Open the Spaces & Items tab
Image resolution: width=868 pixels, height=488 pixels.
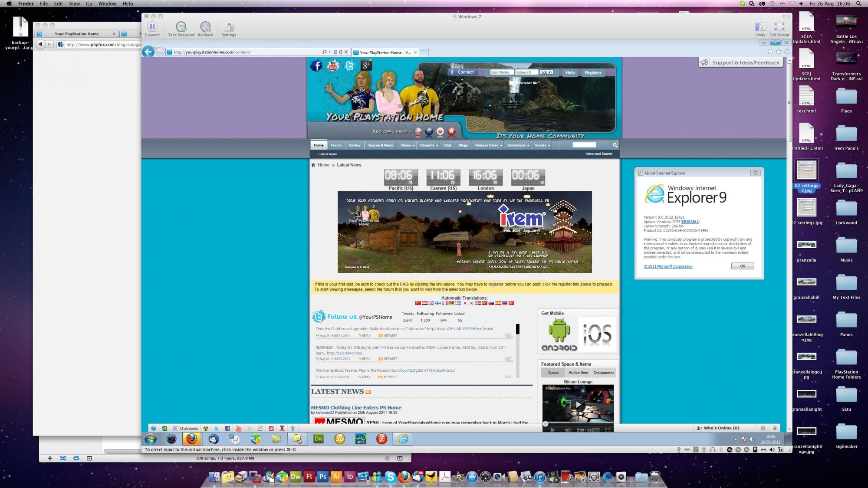tap(380, 145)
